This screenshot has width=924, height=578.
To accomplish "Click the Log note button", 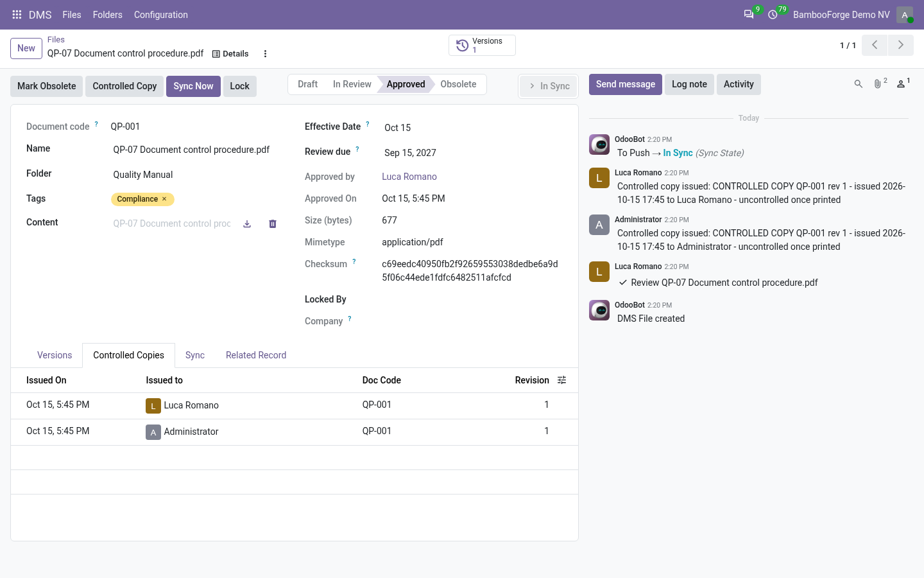I will (x=689, y=84).
